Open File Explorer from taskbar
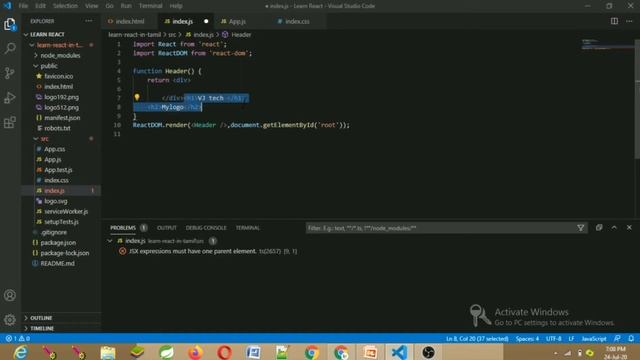640x360 pixels. [108, 352]
